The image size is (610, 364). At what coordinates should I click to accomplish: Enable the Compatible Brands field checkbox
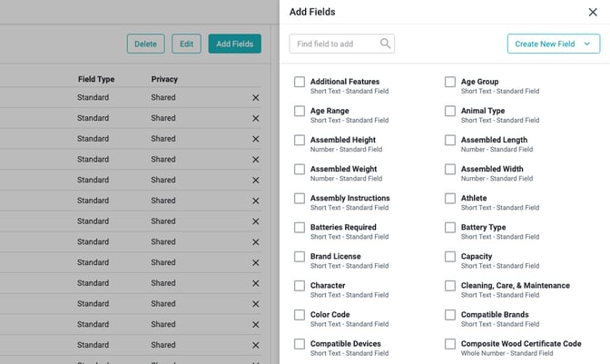(x=450, y=315)
